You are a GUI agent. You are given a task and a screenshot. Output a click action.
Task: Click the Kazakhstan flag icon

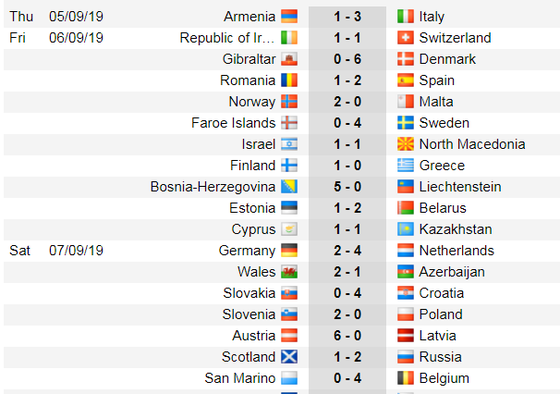tap(405, 229)
